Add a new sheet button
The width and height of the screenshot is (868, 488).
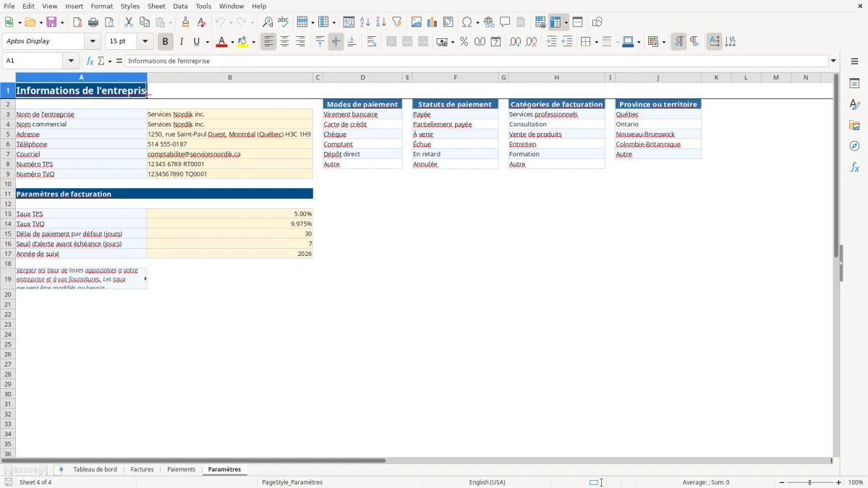(x=61, y=469)
